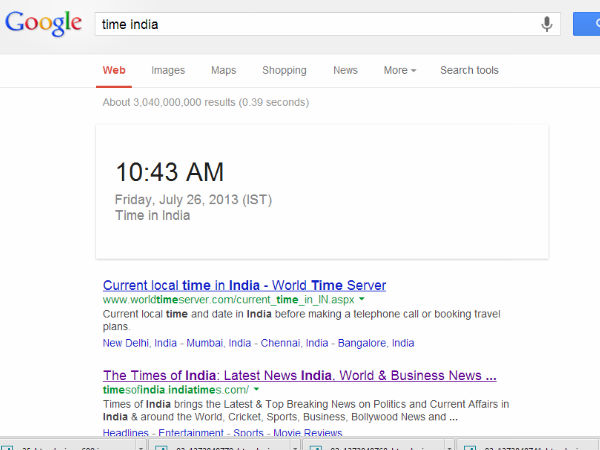
Task: Open 'Current local time in India' result
Action: [244, 285]
